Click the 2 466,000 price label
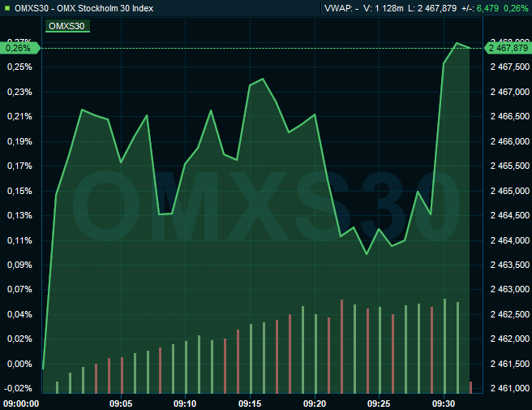Screen dimensions: 532x410 point(510,141)
